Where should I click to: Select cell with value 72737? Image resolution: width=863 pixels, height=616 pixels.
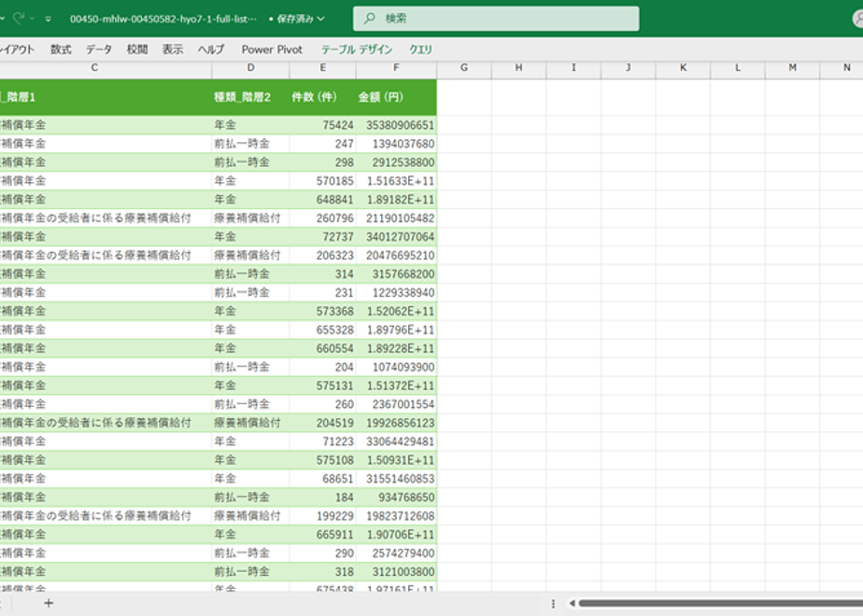[322, 236]
